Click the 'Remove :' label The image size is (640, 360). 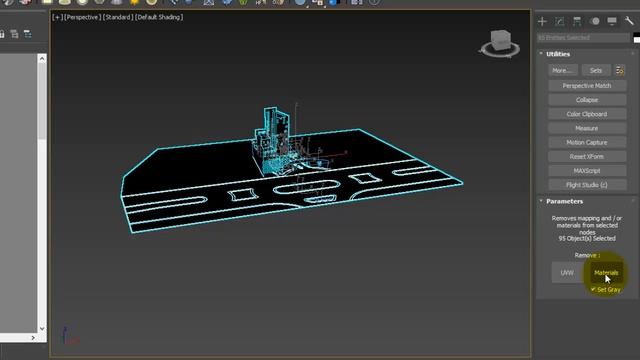point(587,256)
